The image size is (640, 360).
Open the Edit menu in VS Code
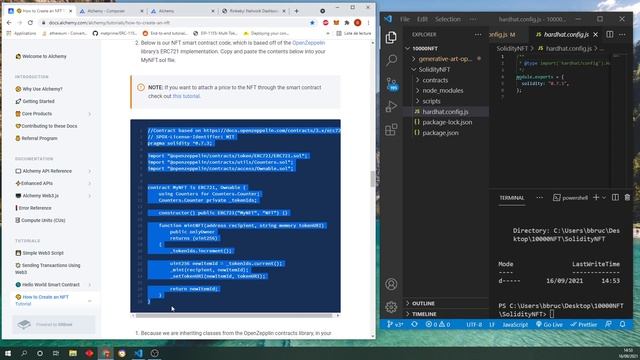tap(422, 19)
